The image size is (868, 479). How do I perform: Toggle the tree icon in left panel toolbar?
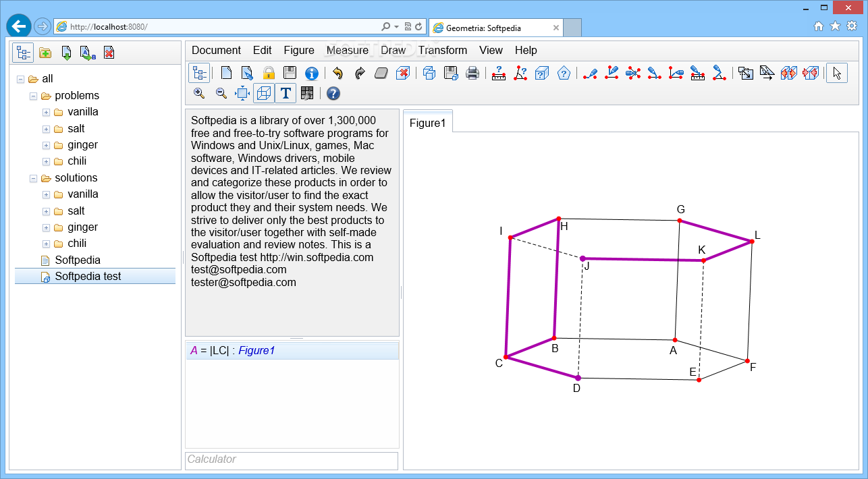(24, 53)
